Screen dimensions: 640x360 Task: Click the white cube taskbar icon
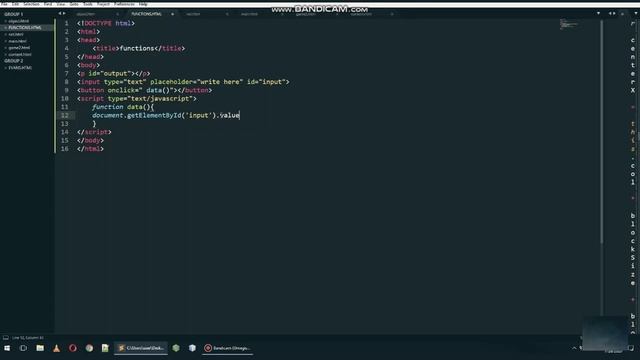(x=192, y=348)
